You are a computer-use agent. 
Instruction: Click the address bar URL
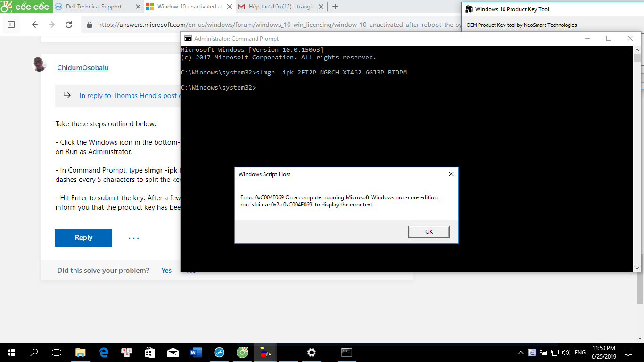(279, 25)
